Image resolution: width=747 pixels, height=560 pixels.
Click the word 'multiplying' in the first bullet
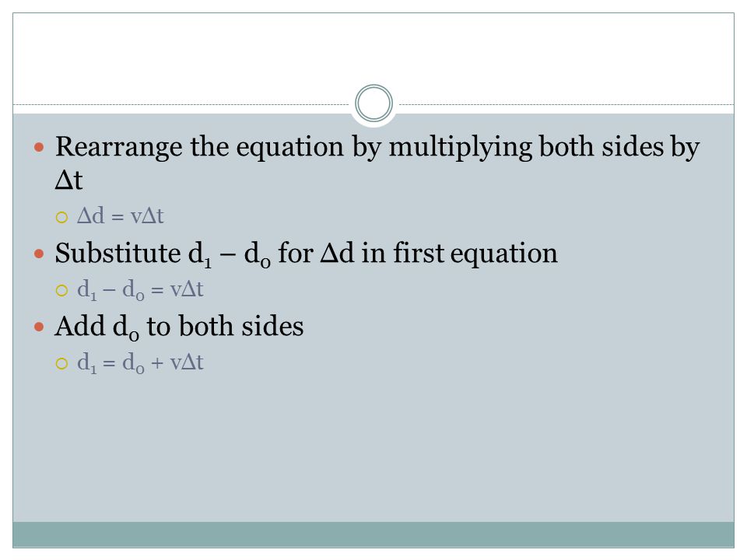click(x=460, y=147)
